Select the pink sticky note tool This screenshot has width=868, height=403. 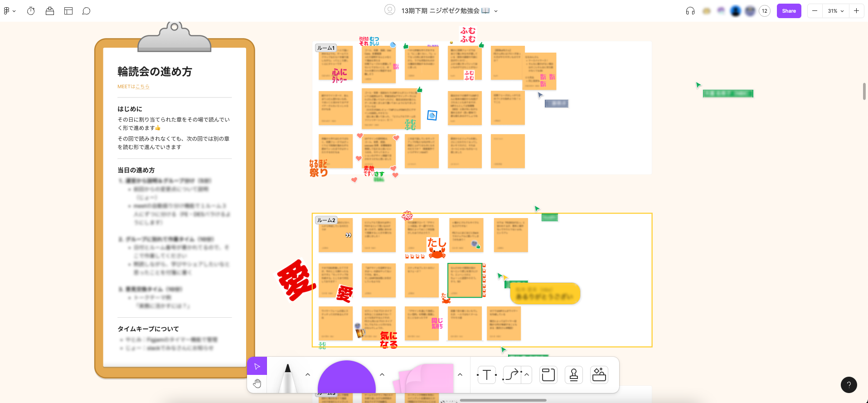click(423, 378)
